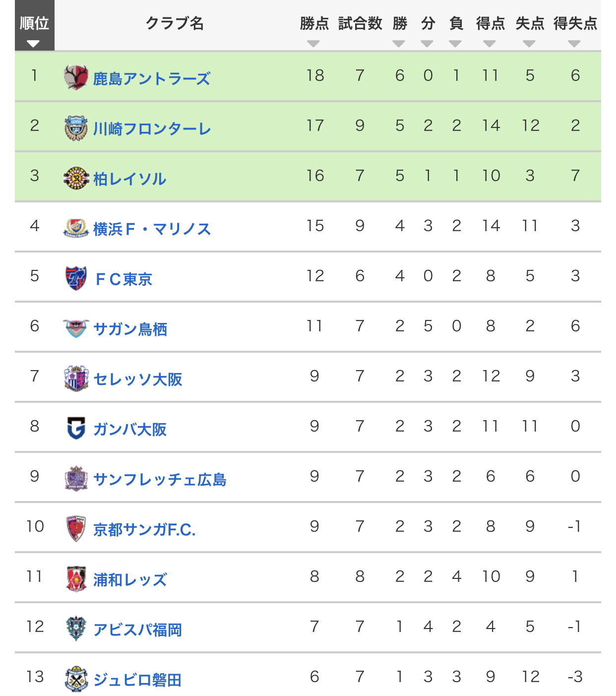Click the Kashima Antlers club crest icon
Viewport: 616px width, 696px height.
pyautogui.click(x=76, y=77)
